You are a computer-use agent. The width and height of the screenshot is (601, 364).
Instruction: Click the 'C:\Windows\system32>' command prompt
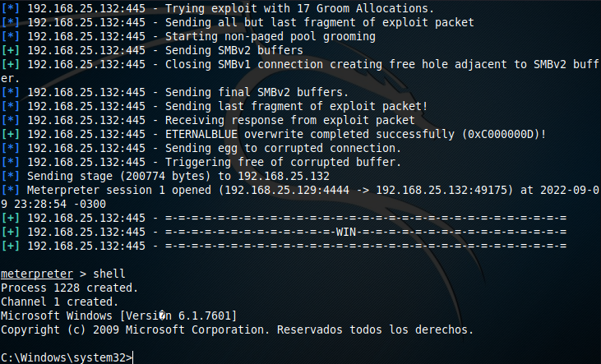(x=67, y=357)
